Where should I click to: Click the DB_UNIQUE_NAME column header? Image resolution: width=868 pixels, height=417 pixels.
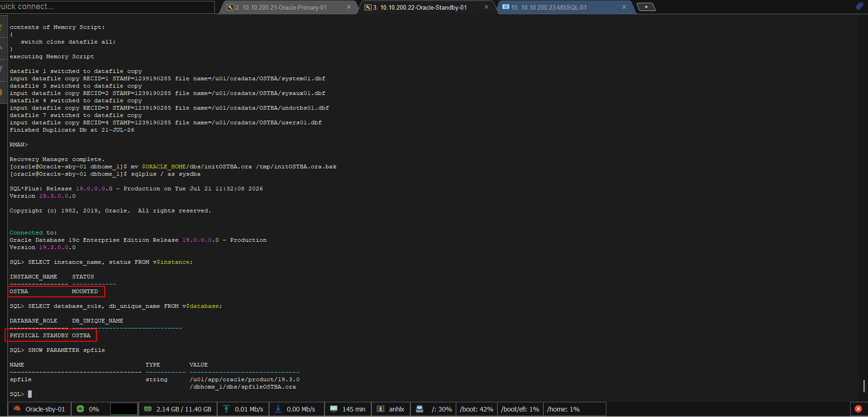pos(98,321)
